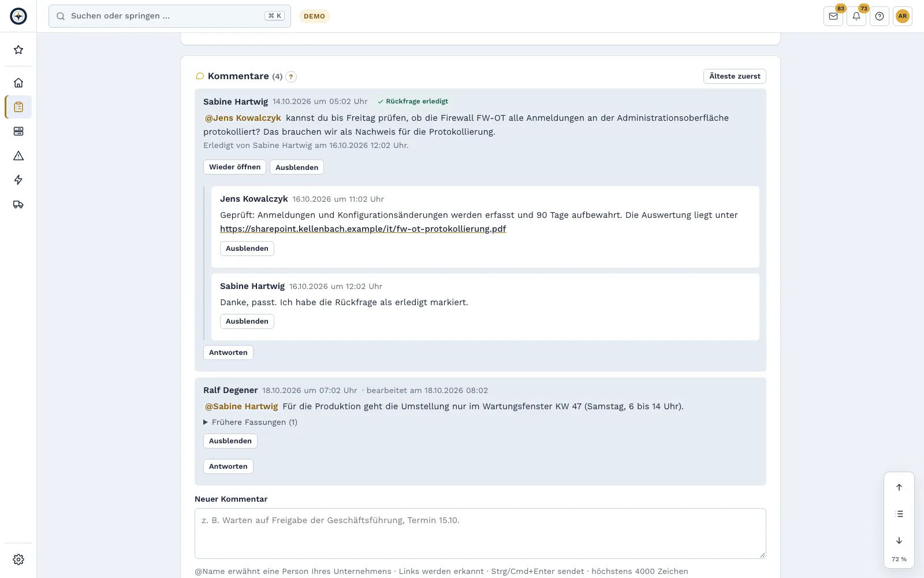Hide Jens Kowalczyk's reply
Image resolution: width=924 pixels, height=578 pixels.
coord(247,249)
